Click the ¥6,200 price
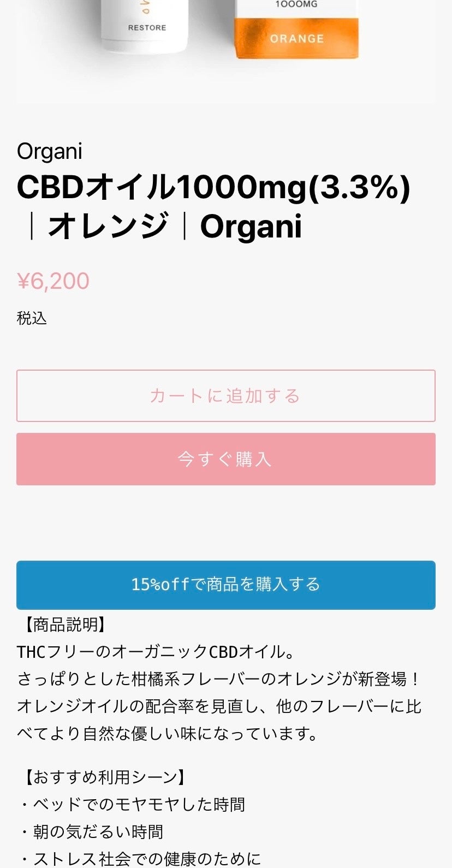Viewport: 452px width, 868px height. pos(53,281)
